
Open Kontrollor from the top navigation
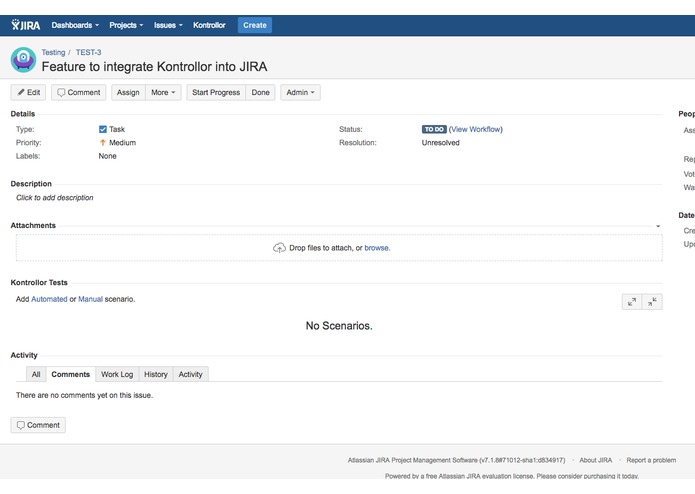tap(209, 25)
